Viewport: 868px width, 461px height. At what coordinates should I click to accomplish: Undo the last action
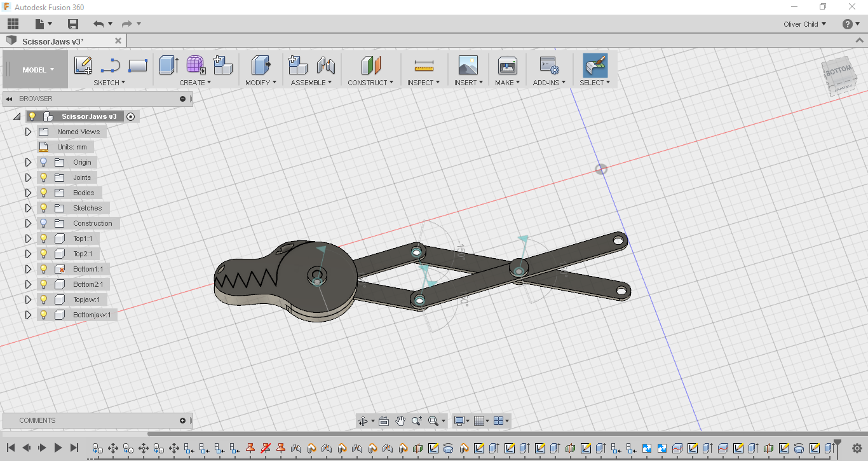tap(98, 24)
